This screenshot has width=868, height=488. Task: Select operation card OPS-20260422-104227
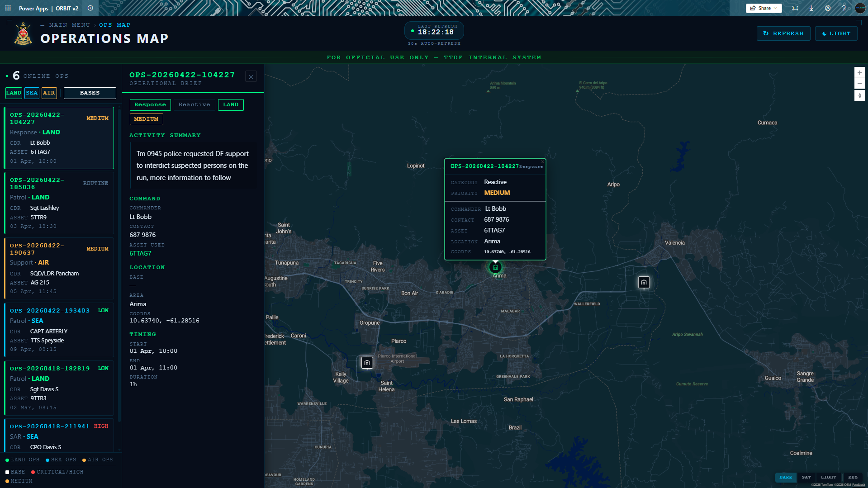tap(59, 138)
